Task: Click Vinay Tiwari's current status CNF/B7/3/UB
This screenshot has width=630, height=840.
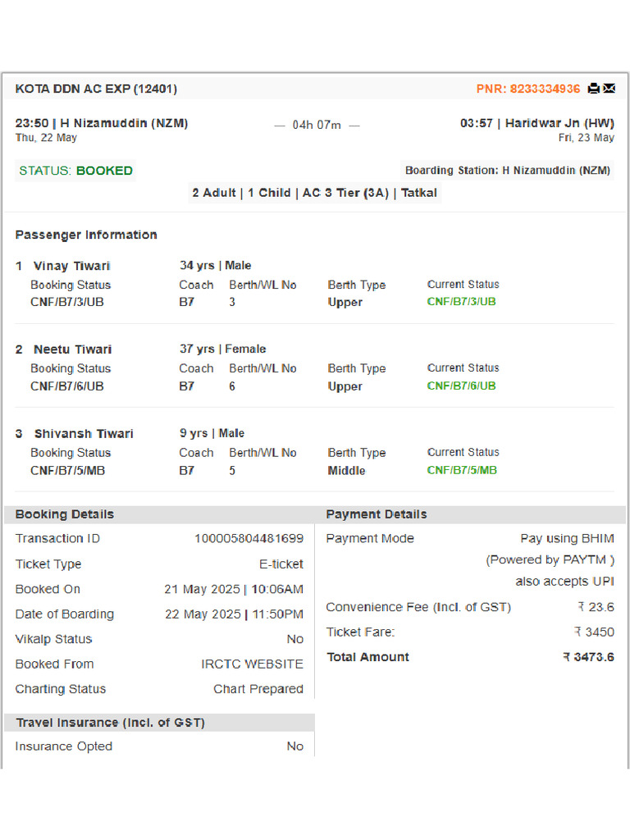Action: (x=461, y=301)
